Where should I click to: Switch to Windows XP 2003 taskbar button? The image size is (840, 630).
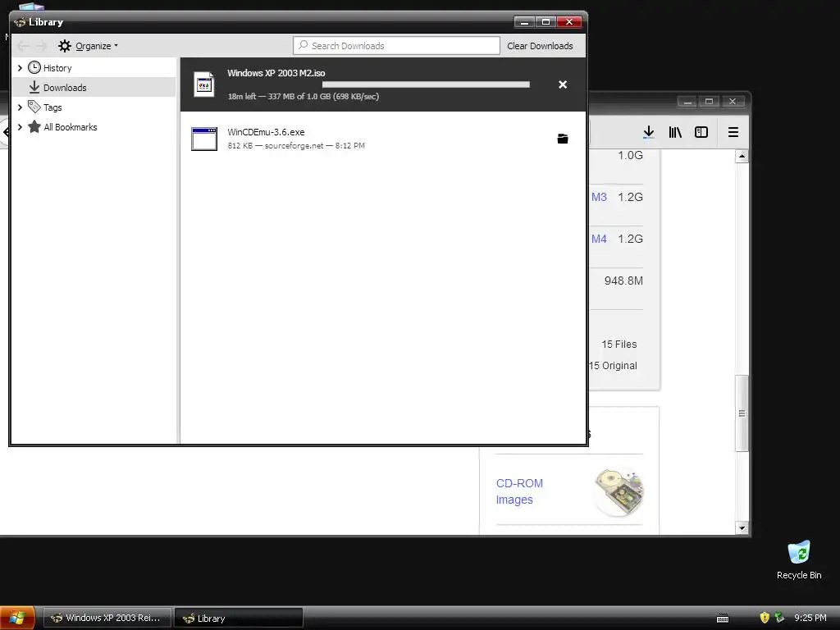(x=107, y=618)
